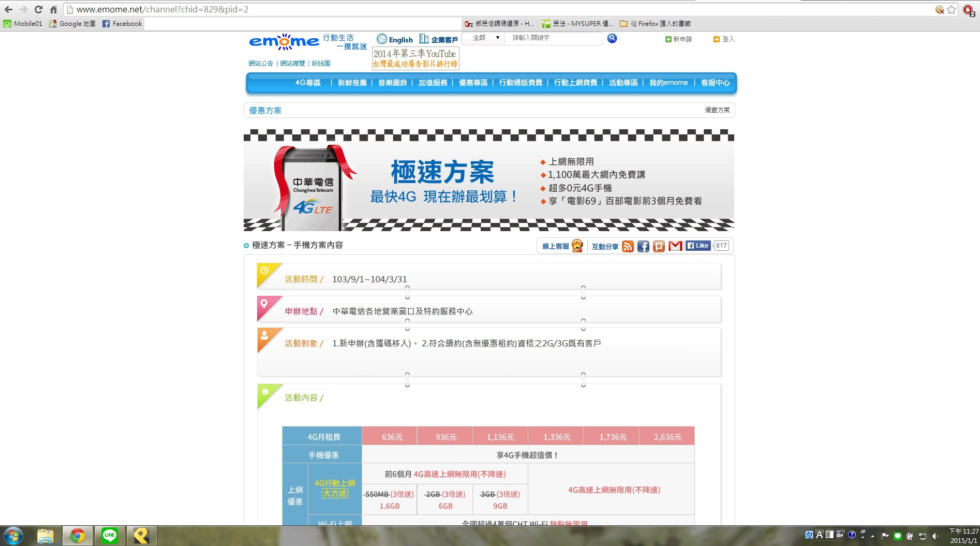Screen dimensions: 980x546
Task: Click the taskbar clock
Action: tap(963, 536)
